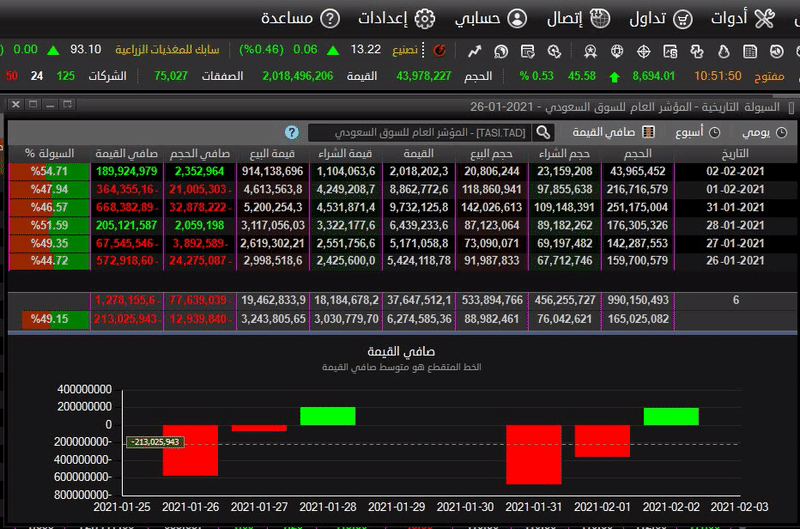800x529 pixels.
Task: Click the water drop liquidity icon
Action: point(723,51)
